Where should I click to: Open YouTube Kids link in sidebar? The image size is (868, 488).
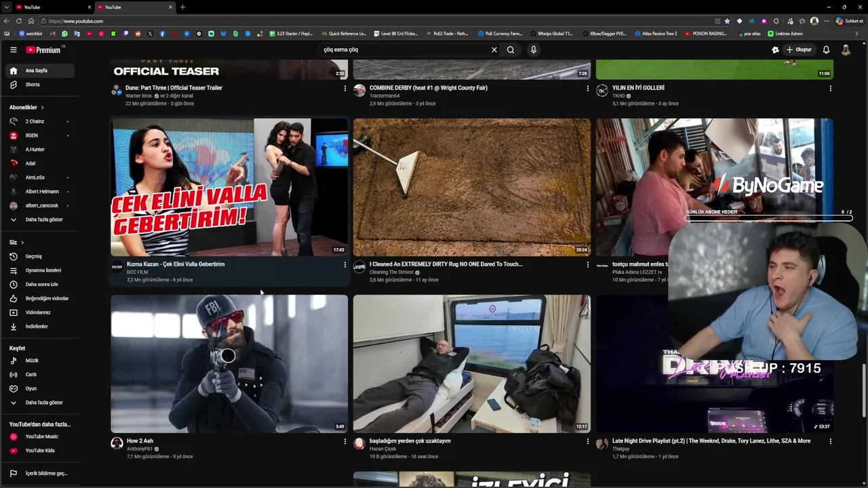pos(40,450)
